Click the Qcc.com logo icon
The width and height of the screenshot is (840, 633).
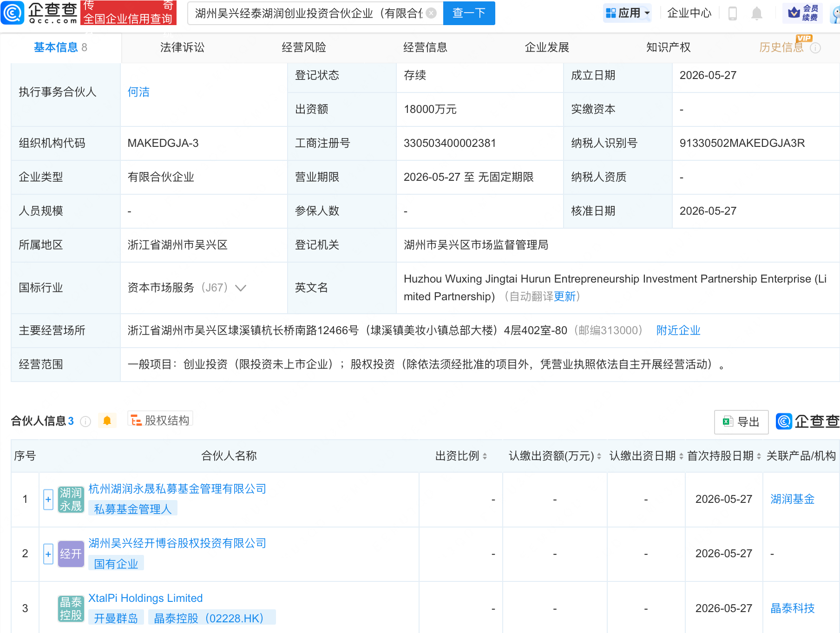13,13
